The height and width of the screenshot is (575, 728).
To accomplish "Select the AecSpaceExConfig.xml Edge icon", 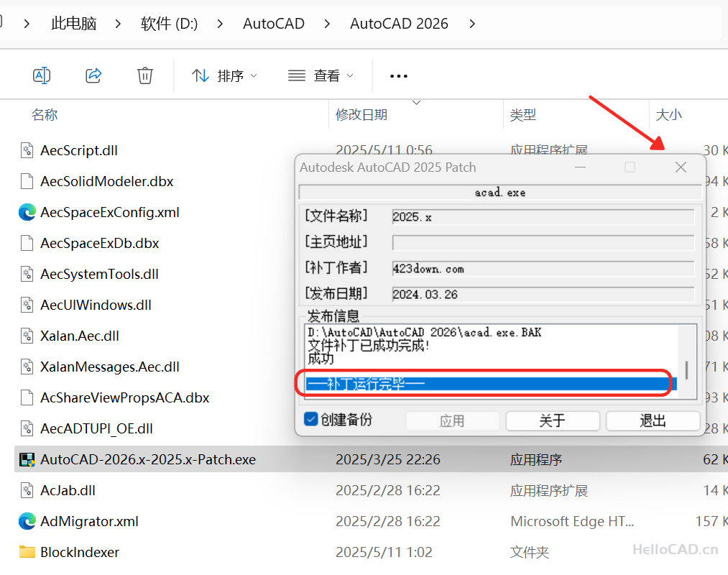I will (x=27, y=212).
